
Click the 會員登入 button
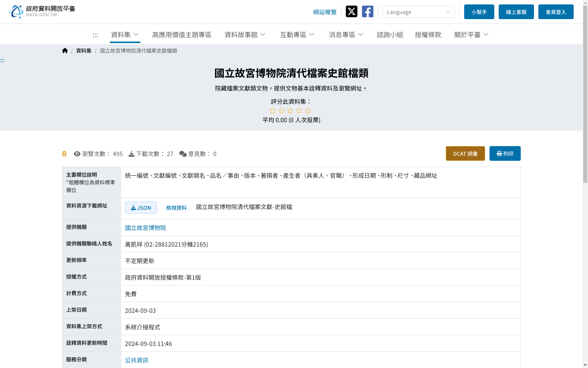point(556,12)
